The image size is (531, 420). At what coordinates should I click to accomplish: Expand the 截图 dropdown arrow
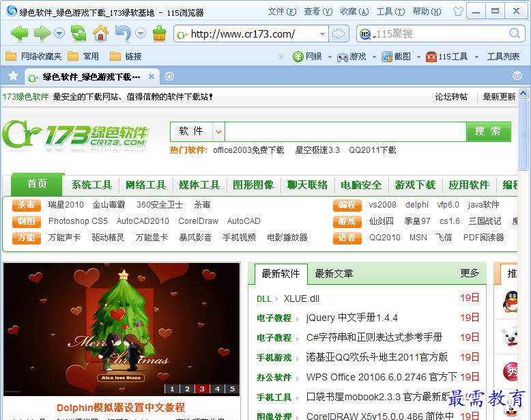pyautogui.click(x=418, y=57)
